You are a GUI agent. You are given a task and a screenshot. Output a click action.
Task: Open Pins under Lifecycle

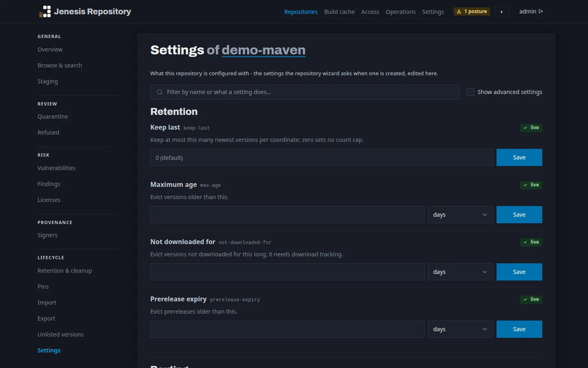(43, 287)
